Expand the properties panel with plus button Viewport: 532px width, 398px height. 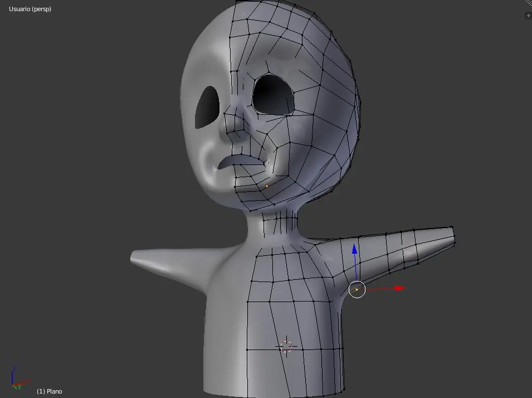(x=528, y=16)
